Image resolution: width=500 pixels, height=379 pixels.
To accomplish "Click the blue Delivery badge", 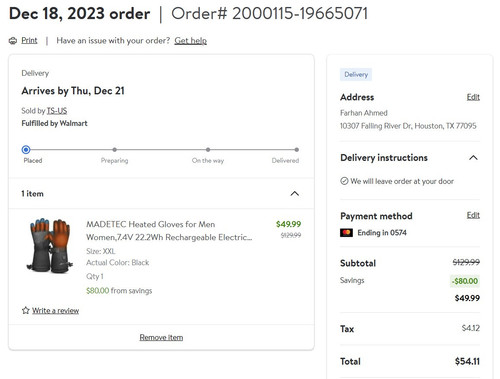I will [x=356, y=74].
